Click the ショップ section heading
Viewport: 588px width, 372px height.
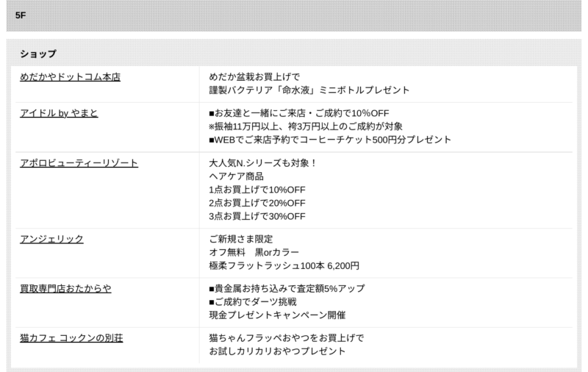pyautogui.click(x=38, y=54)
